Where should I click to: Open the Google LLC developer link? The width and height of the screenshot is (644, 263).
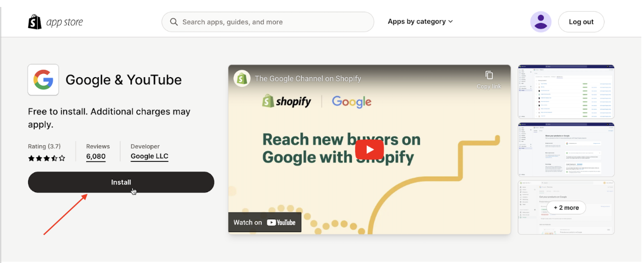tap(150, 157)
